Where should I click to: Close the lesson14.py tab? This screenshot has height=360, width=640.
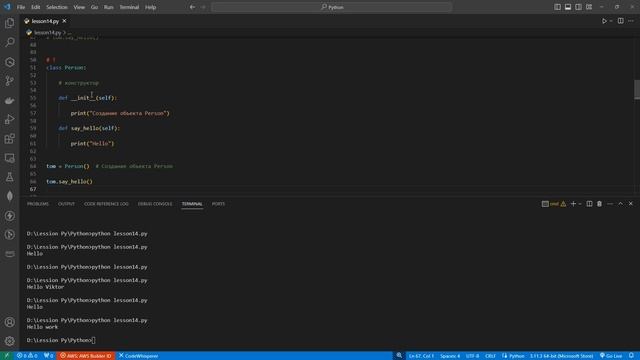pos(64,21)
